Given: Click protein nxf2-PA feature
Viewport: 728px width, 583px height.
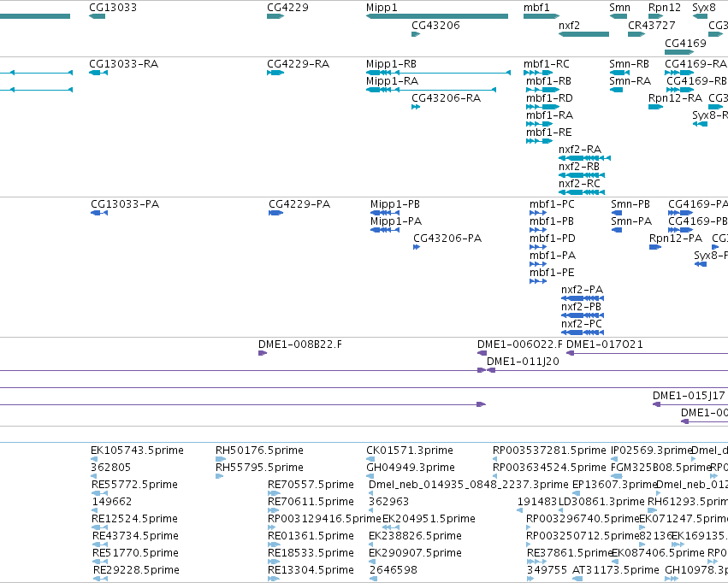Looking at the screenshot, I should [x=583, y=298].
